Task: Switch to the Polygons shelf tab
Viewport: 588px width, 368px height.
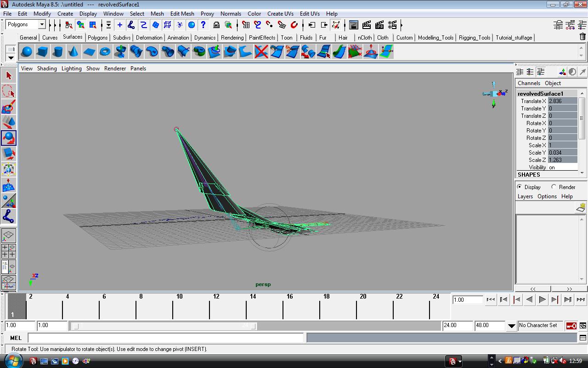Action: click(97, 38)
